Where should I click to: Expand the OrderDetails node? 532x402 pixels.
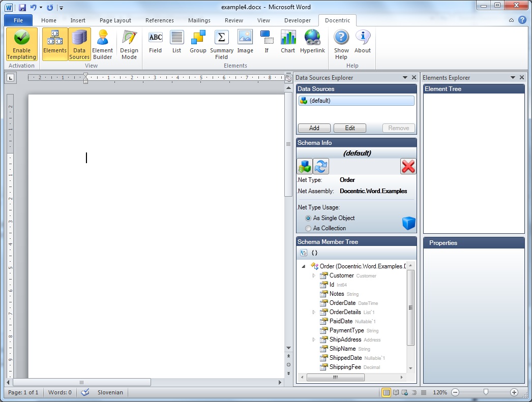tap(314, 312)
